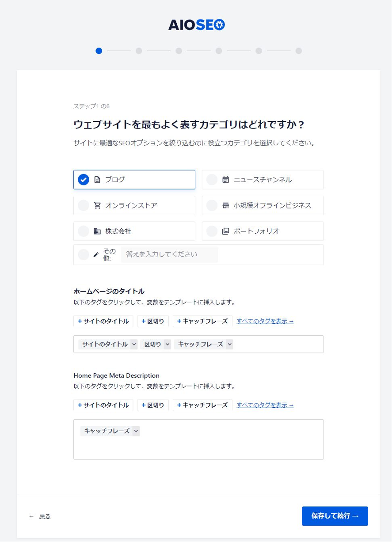Select the ニュースチャンネル radio option
The height and width of the screenshot is (542, 392).
(212, 180)
